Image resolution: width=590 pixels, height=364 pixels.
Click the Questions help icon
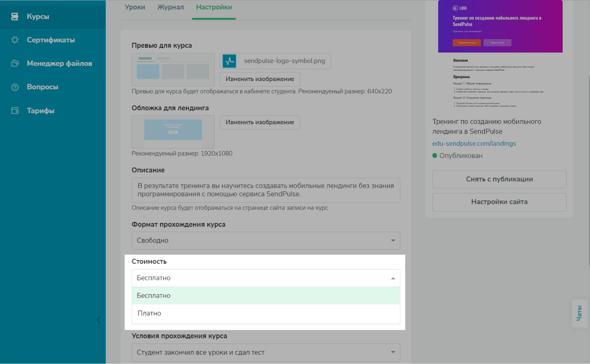point(15,87)
